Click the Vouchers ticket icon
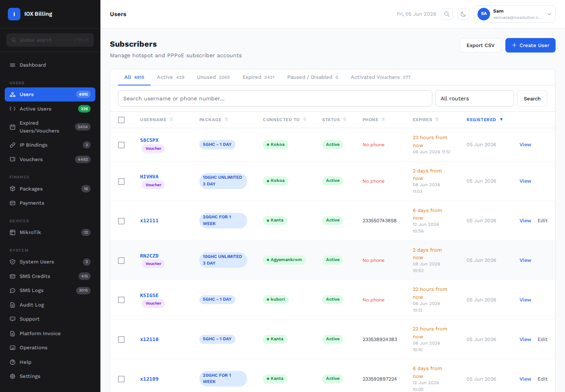The image size is (565, 392). [x=13, y=160]
